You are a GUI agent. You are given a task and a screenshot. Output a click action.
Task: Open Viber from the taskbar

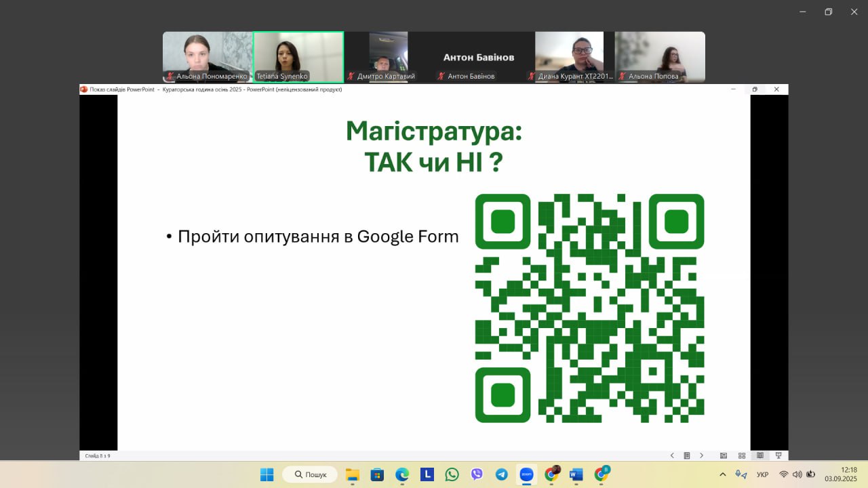477,474
